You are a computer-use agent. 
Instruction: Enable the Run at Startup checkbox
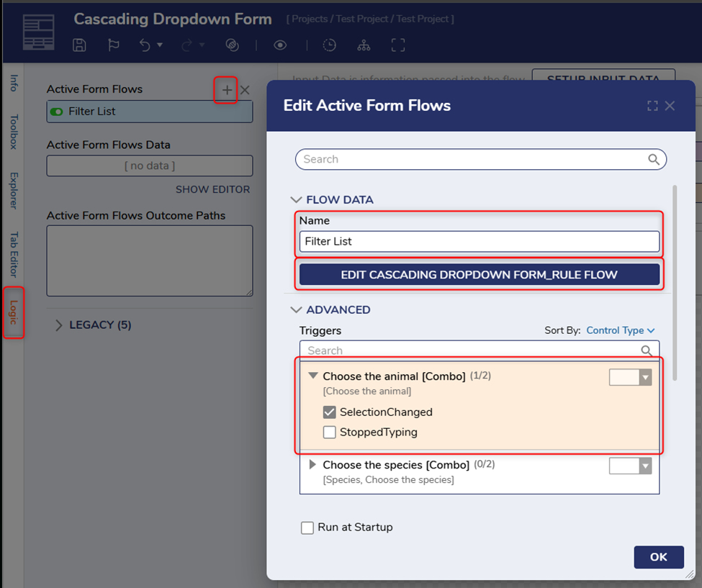click(307, 528)
